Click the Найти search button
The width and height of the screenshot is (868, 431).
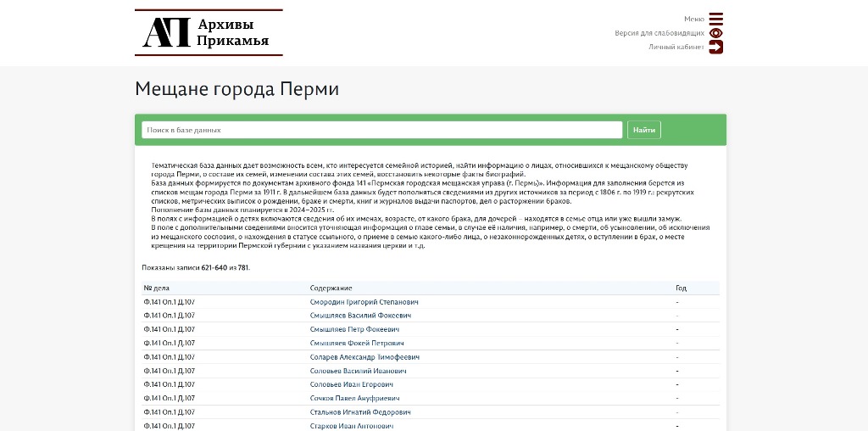[643, 130]
